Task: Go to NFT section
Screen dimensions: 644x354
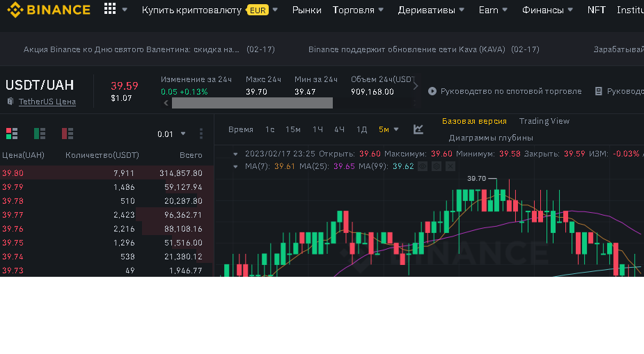Action: click(x=597, y=10)
